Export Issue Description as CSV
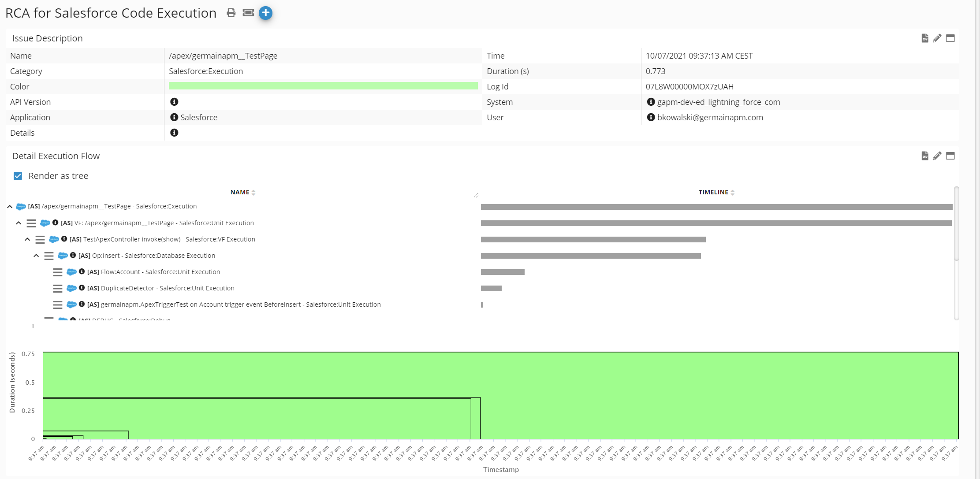Screen dimensions: 980x479 [x=925, y=38]
